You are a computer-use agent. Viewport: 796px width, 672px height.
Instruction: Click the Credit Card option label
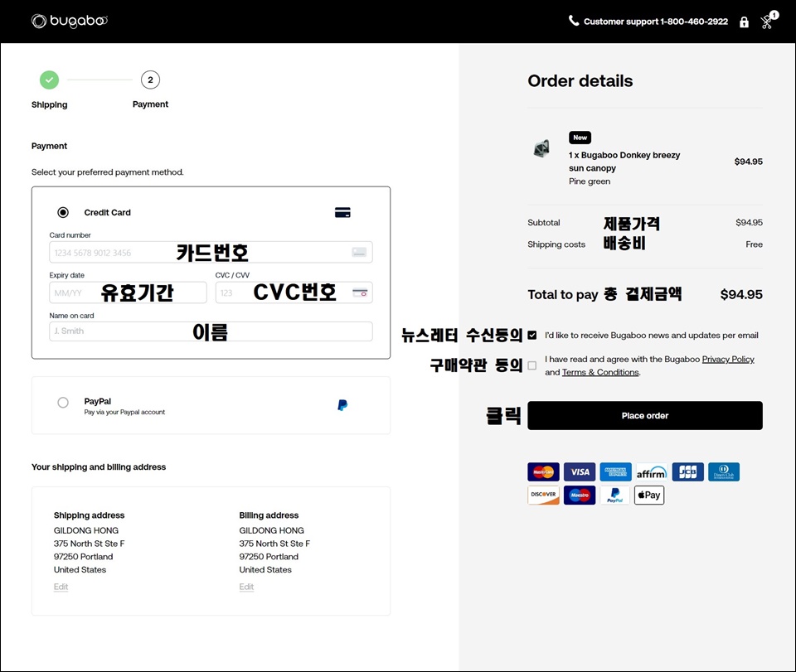107,212
